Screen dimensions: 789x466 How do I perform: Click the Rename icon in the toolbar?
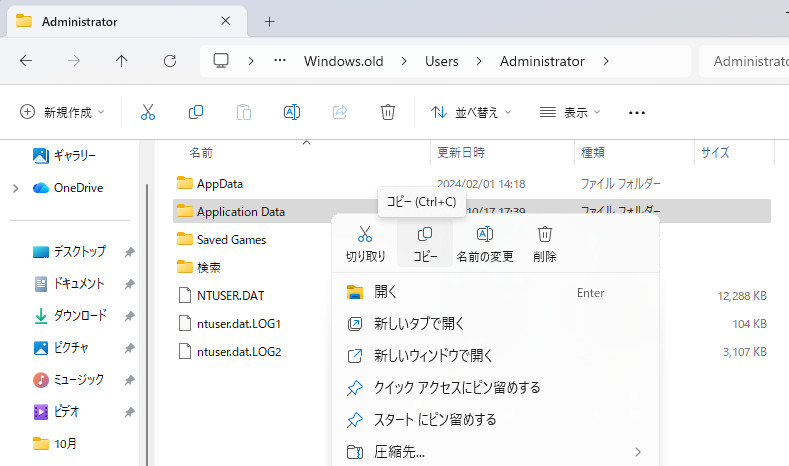coord(292,112)
